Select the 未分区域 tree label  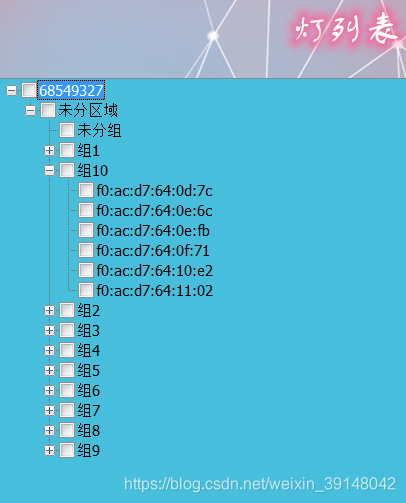(x=88, y=110)
